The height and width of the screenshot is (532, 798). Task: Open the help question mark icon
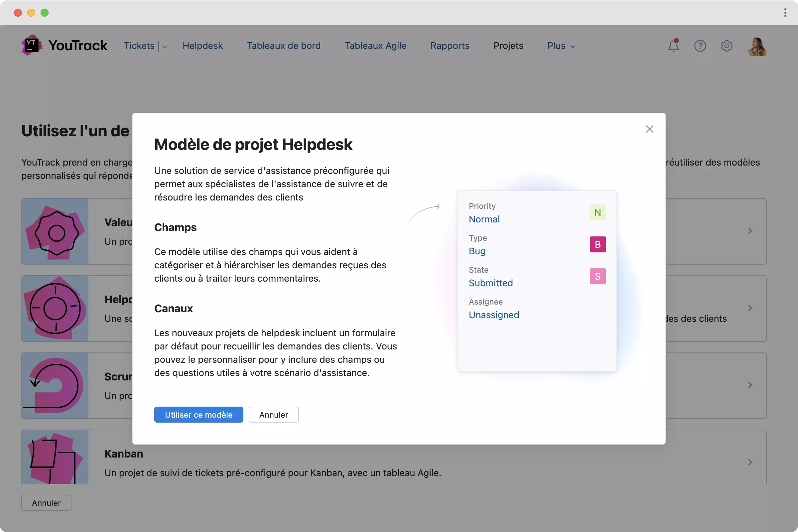700,46
